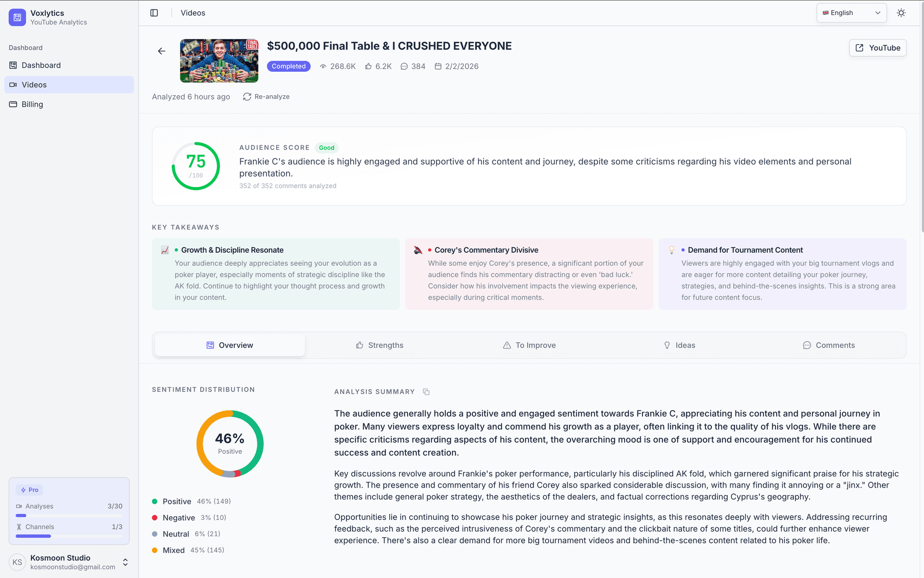Switch to the Strengths tab
Viewport: 924px width, 578px height.
380,345
